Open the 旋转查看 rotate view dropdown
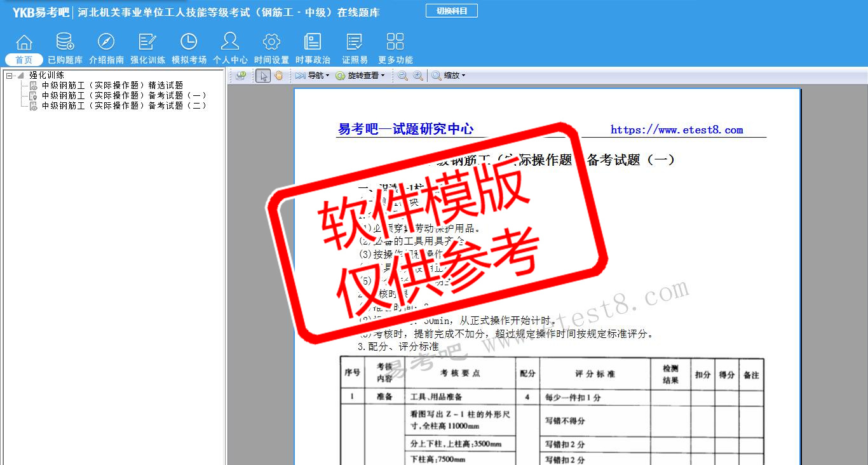The height and width of the screenshot is (465, 868). click(x=360, y=76)
